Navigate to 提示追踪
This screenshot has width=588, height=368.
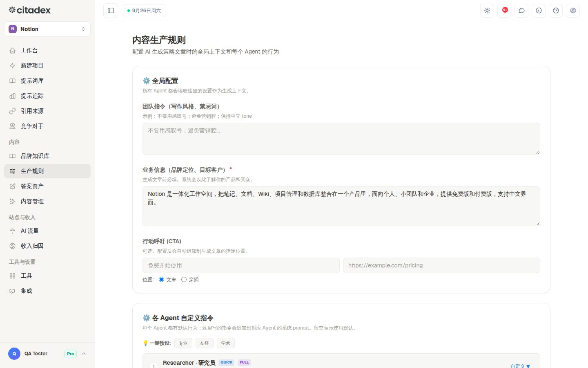(x=47, y=96)
